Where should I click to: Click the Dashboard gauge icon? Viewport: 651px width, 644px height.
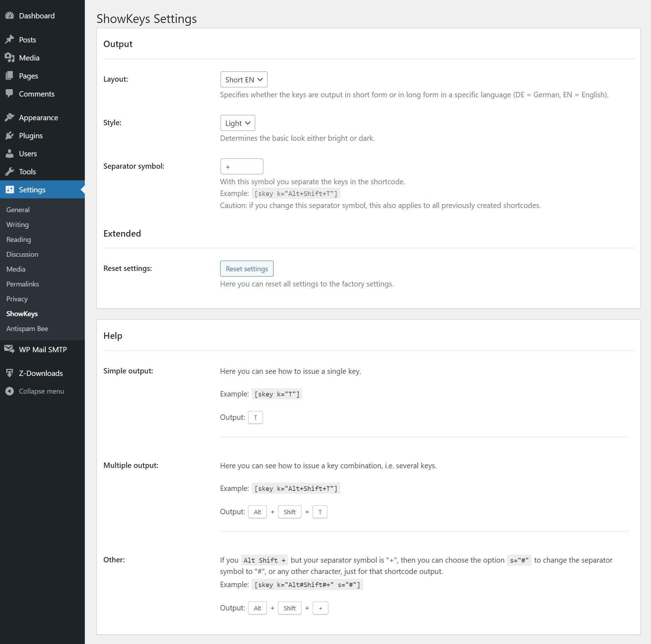(10, 16)
